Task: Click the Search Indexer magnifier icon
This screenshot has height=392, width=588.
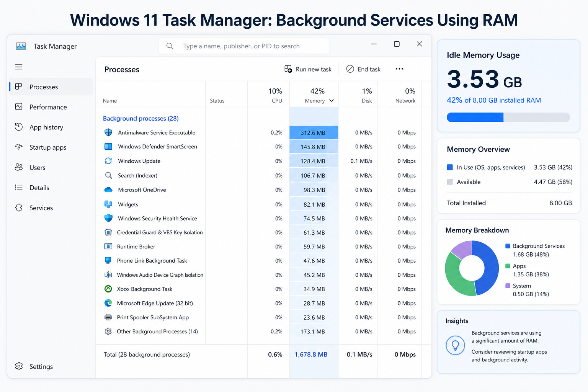Action: (x=108, y=175)
